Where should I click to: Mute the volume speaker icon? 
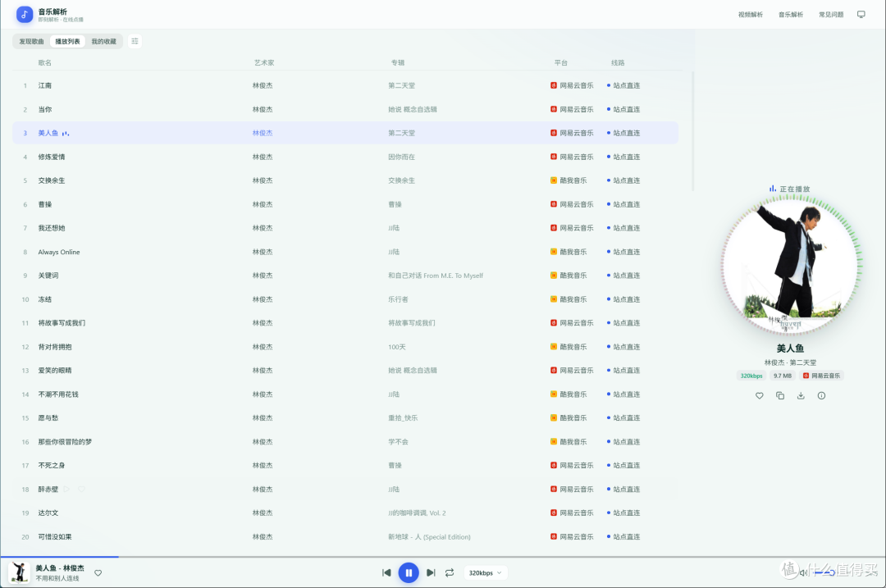(803, 572)
